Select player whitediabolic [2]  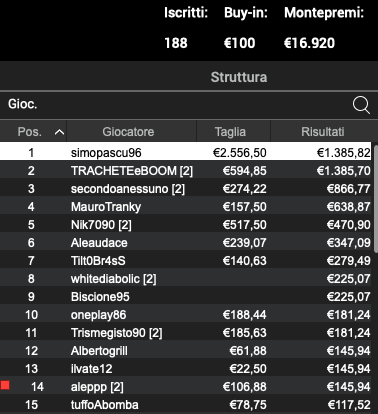(x=185, y=279)
